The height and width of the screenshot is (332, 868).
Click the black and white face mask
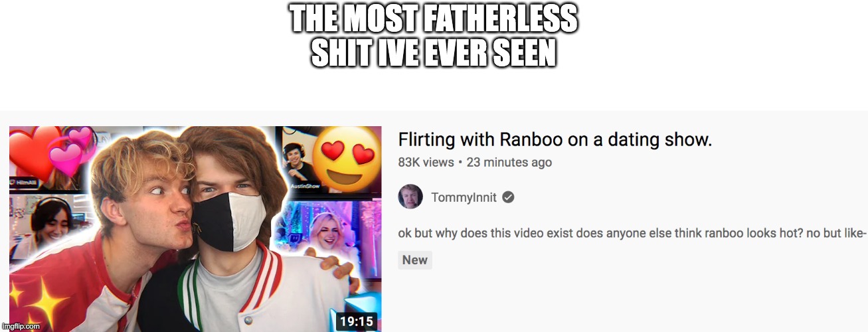[229, 221]
